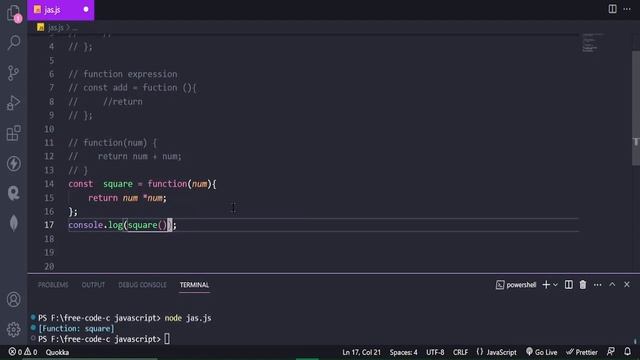The image size is (640, 360).
Task: Click the Prettier status item
Action: 582,352
